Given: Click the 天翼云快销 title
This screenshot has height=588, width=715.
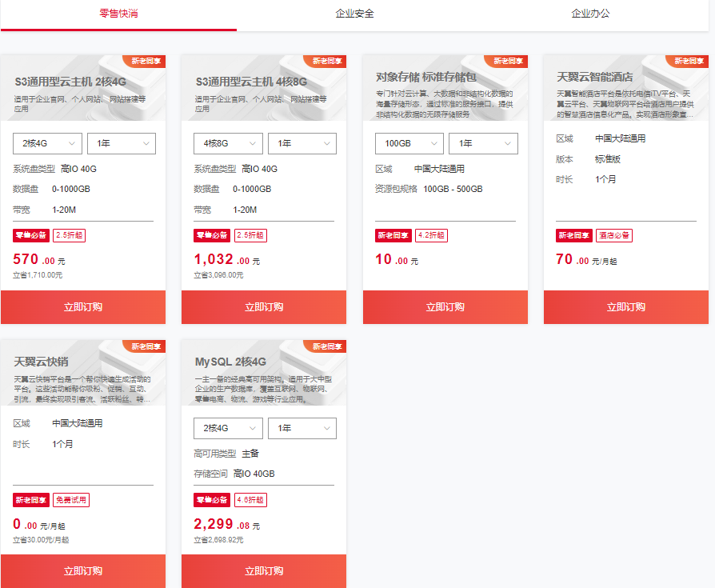Looking at the screenshot, I should click(x=41, y=362).
